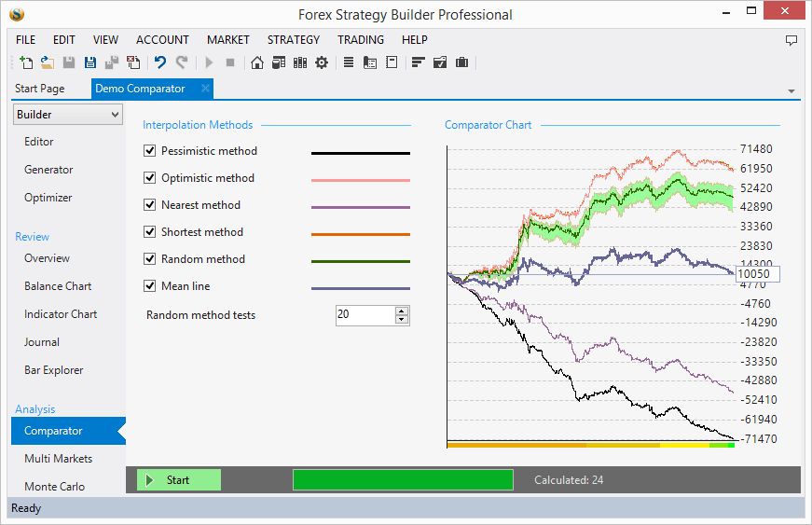The image size is (812, 525).
Task: Open the HELP menu
Action: tap(415, 40)
